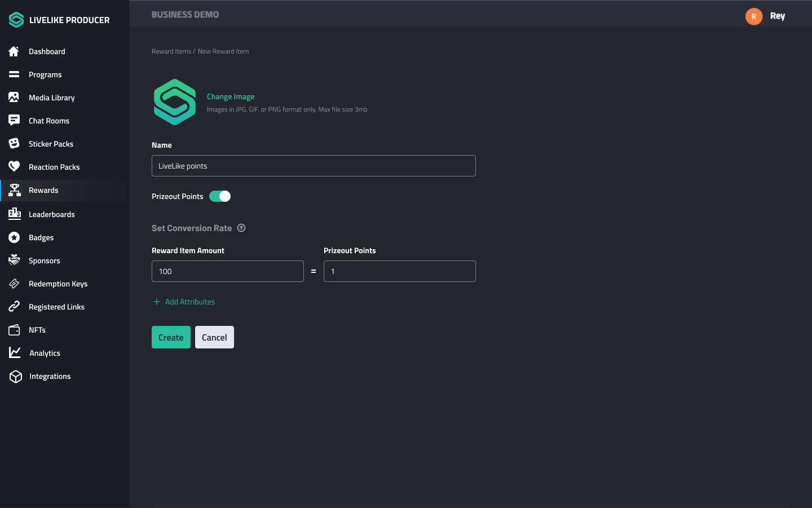Click the Rewards label in sidebar
812x508 pixels.
point(43,190)
